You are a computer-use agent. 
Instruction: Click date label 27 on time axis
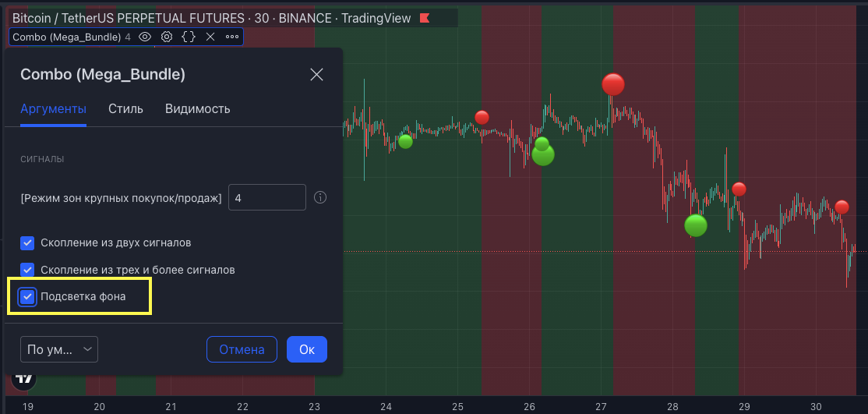(602, 406)
